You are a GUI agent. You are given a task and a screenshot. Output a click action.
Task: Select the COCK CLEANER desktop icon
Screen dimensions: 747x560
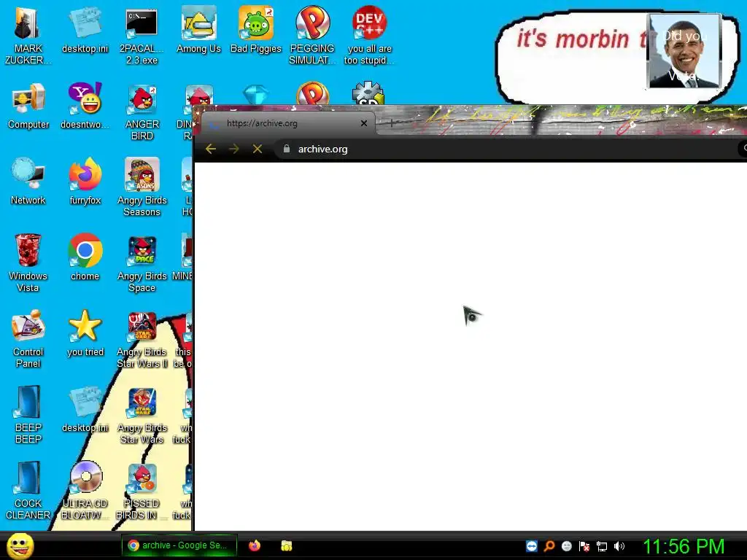pos(28,491)
